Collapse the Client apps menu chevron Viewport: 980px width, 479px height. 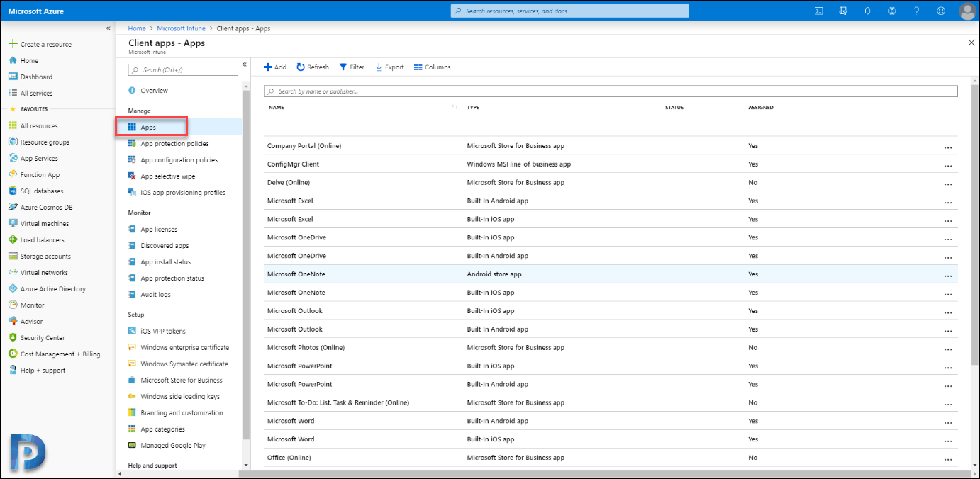(x=245, y=64)
